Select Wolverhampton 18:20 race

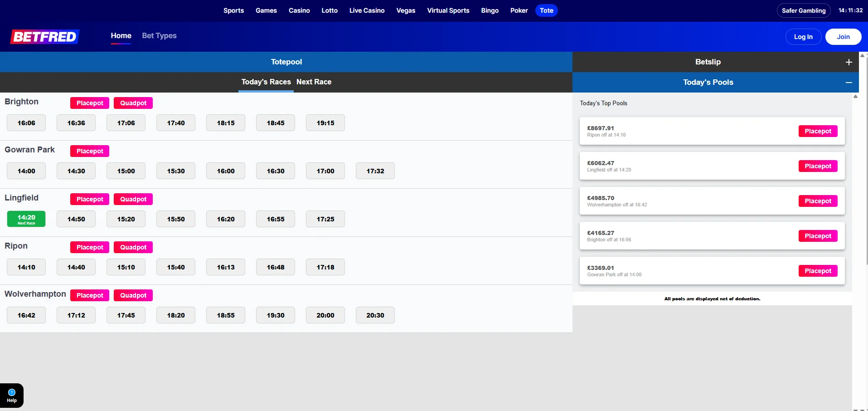pyautogui.click(x=176, y=315)
